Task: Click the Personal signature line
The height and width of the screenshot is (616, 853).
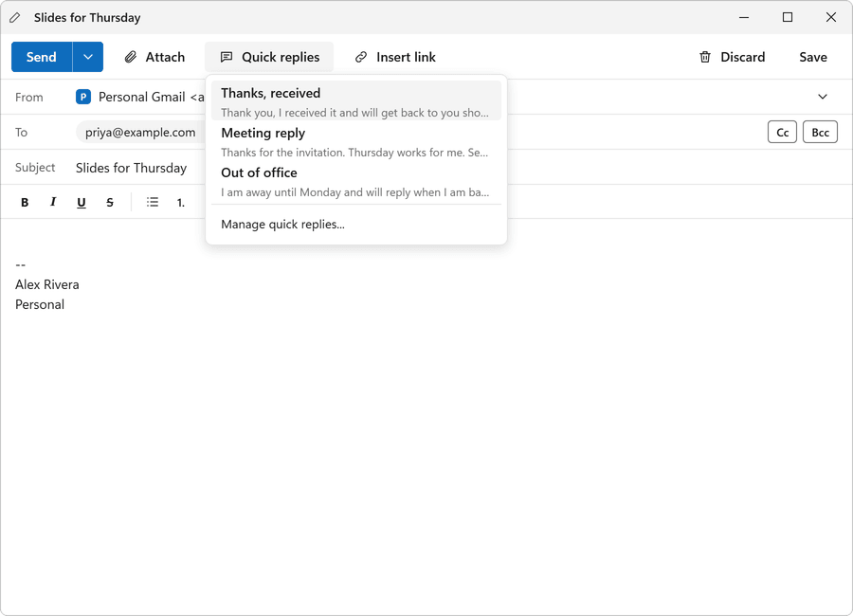Action: pos(40,305)
